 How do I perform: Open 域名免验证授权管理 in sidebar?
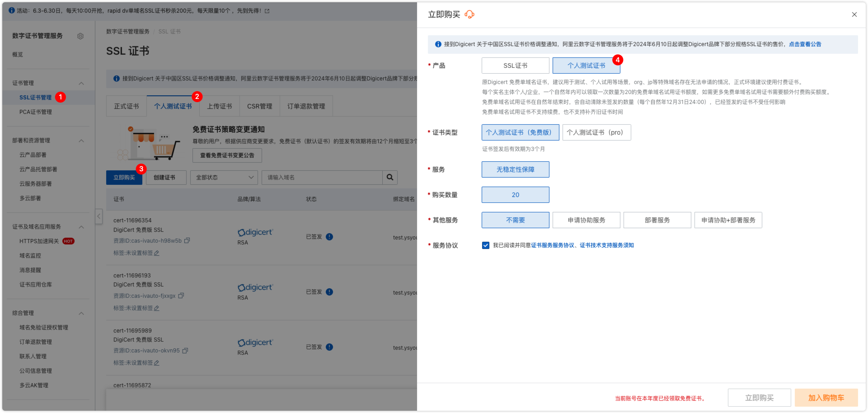pos(44,328)
